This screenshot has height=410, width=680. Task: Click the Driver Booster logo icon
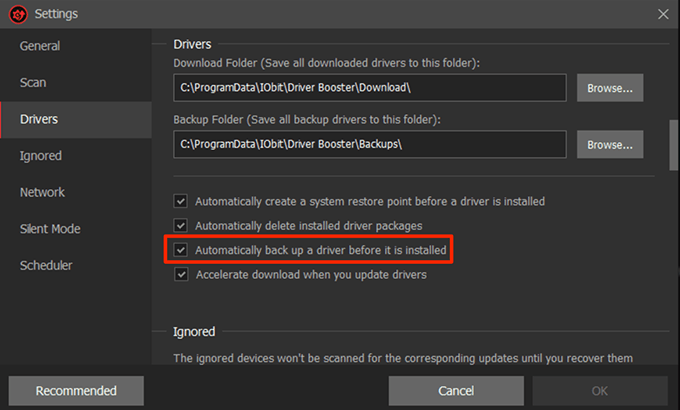point(16,14)
